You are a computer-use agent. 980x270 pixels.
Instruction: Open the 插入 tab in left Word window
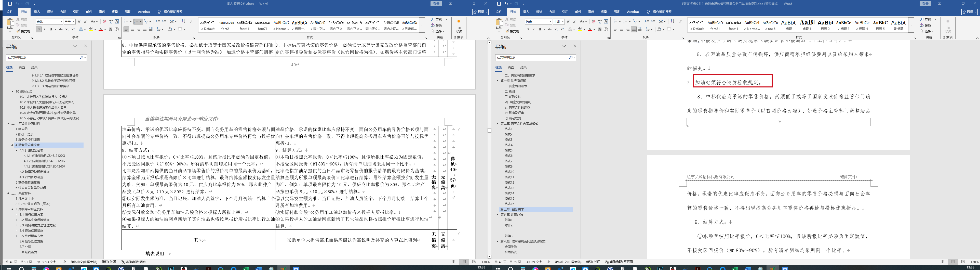click(x=37, y=12)
